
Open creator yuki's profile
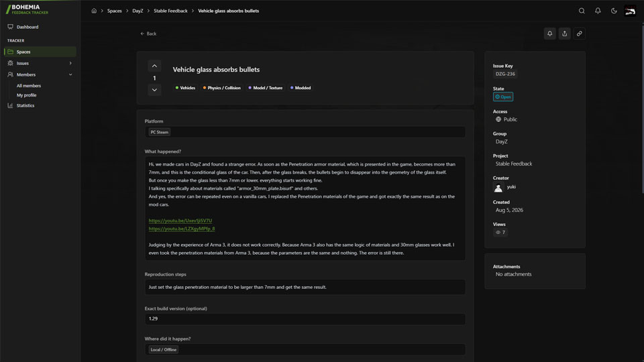(x=511, y=187)
